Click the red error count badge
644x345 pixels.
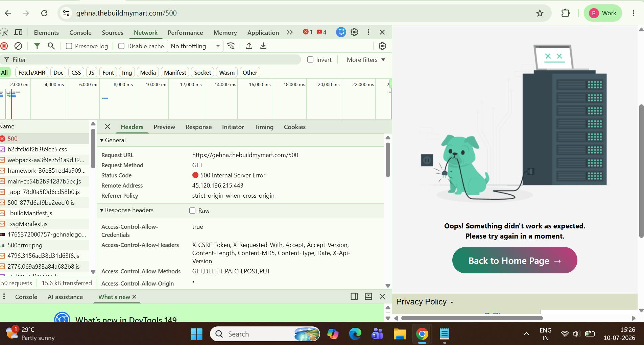point(308,32)
